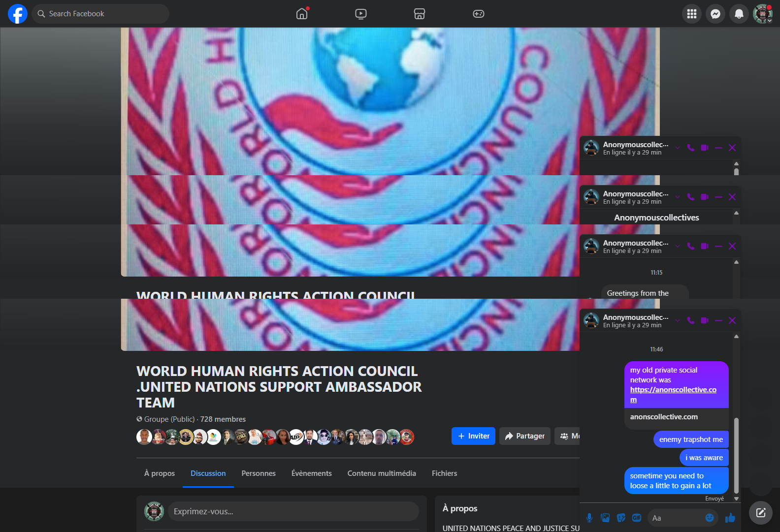This screenshot has height=532, width=780.
Task: Open chevron menu in the 11:15 chat header
Action: [678, 246]
